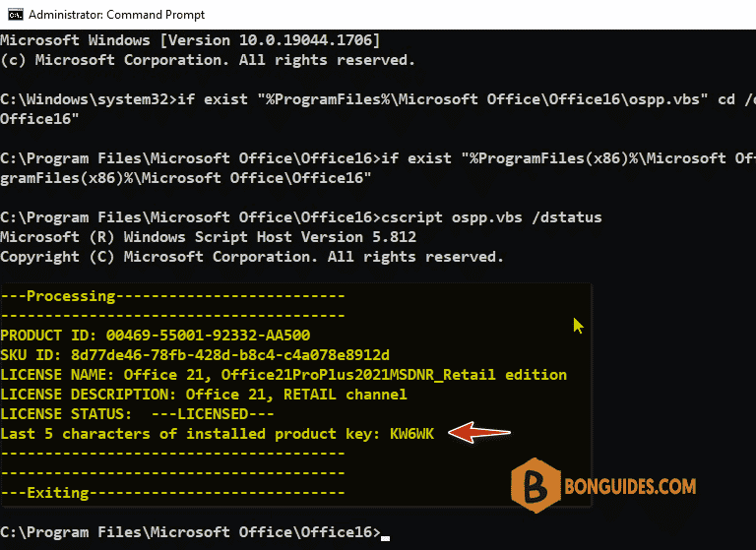This screenshot has height=550, width=756.
Task: Click the product key value KW6WK
Action: click(411, 434)
